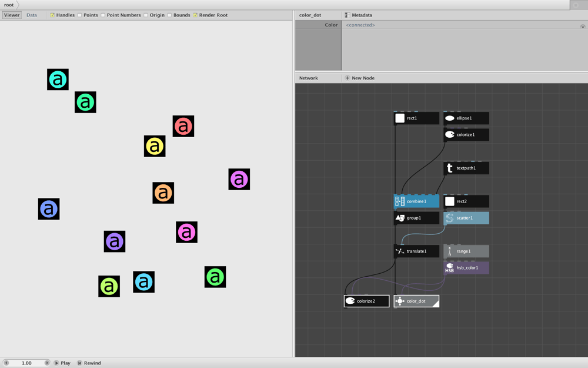Switch to the Data tab
The image size is (588, 368).
pyautogui.click(x=32, y=15)
